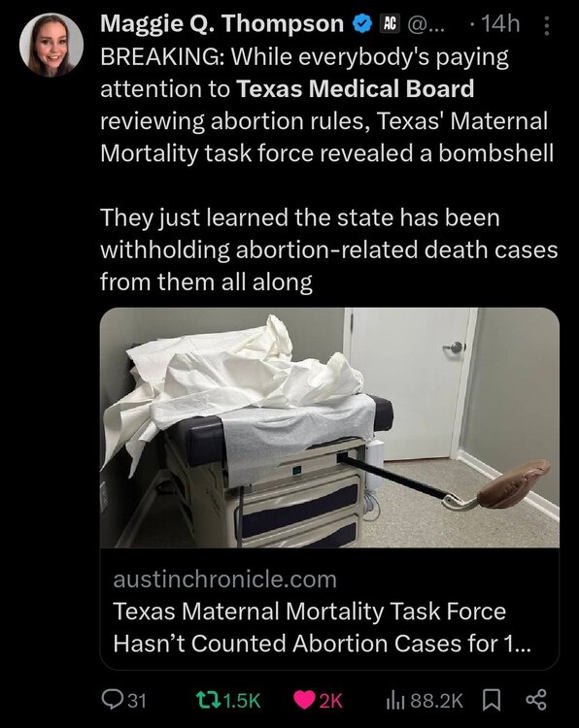Click the share icon
579x728 pixels.
536,700
